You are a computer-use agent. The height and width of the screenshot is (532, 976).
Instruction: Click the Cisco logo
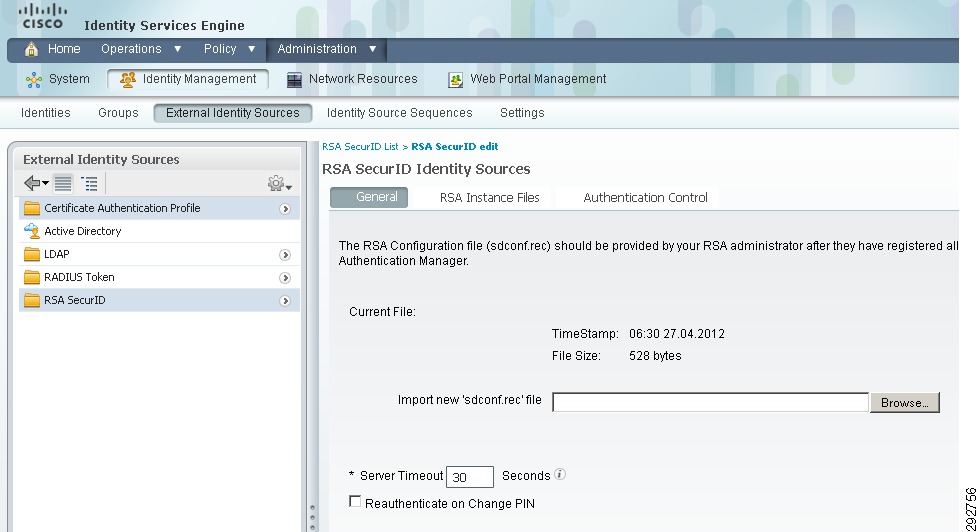coord(42,16)
